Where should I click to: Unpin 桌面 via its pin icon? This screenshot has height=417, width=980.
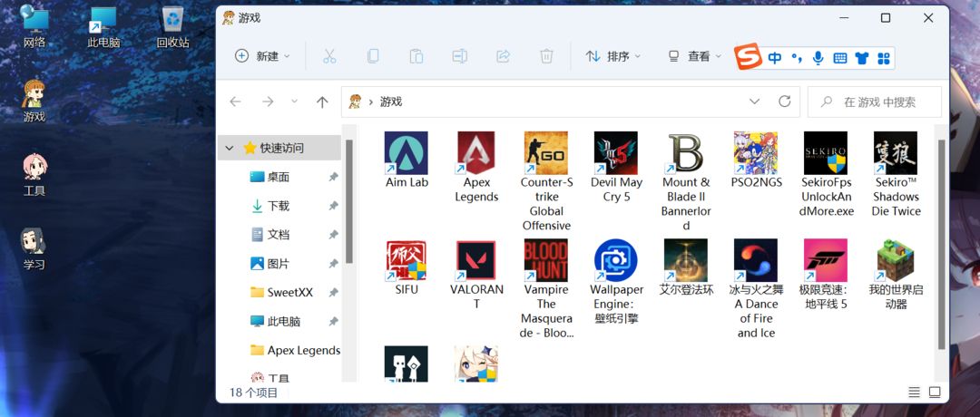tap(333, 178)
